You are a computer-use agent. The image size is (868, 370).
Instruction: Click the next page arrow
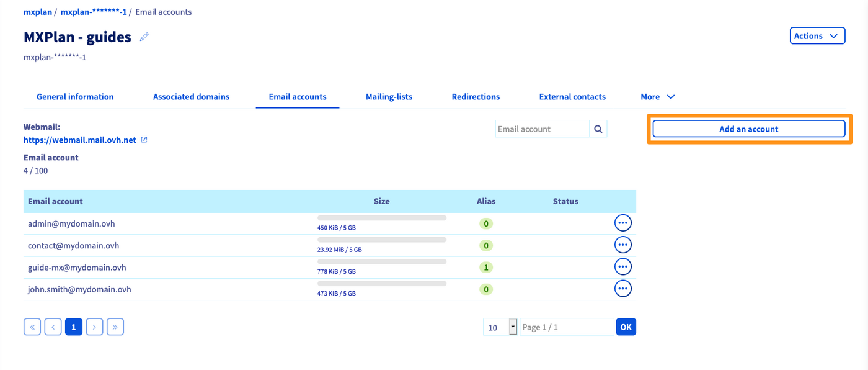(94, 327)
